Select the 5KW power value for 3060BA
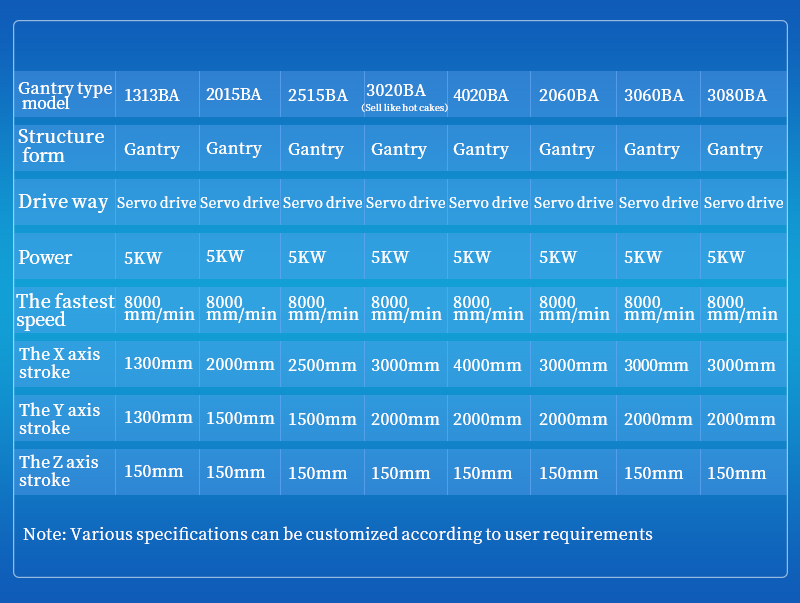The image size is (800, 603). coord(643,257)
